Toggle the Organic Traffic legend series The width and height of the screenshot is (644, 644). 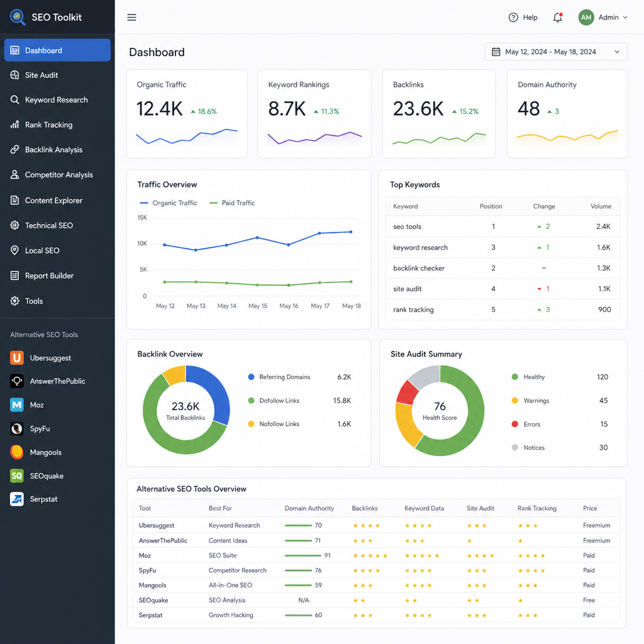(x=169, y=203)
